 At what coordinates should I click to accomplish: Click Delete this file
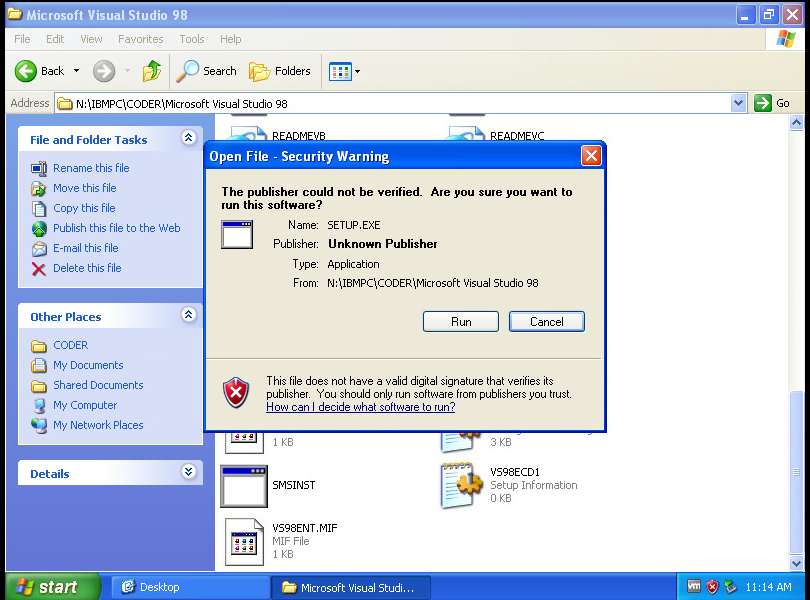87,268
